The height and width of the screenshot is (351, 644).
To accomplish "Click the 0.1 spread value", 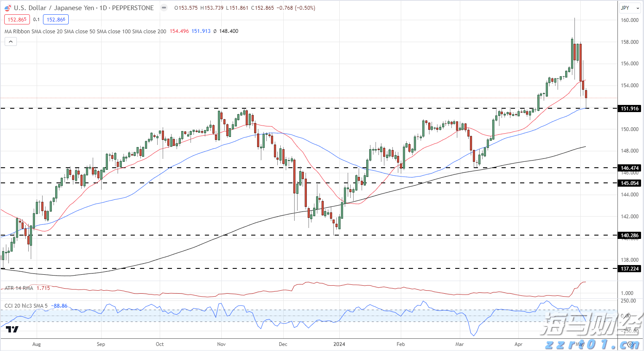I will pyautogui.click(x=36, y=19).
